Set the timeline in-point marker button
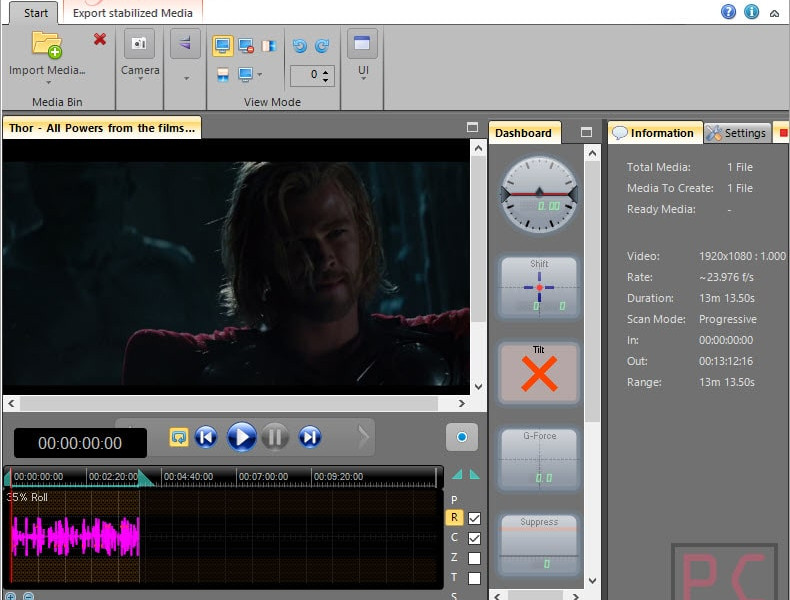Image resolution: width=790 pixels, height=600 pixels. pyautogui.click(x=457, y=474)
